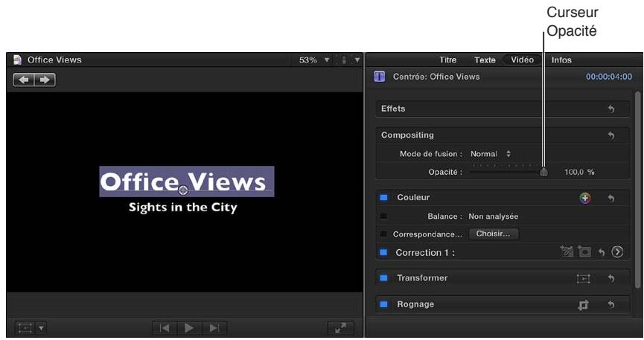Image resolution: width=644 pixels, height=340 pixels.
Task: Reset the Transformer section
Action: [611, 278]
